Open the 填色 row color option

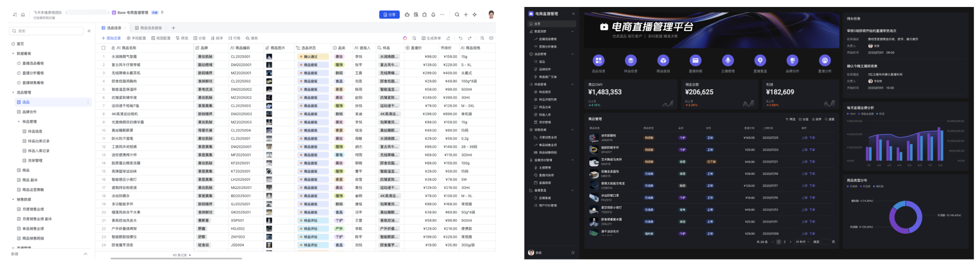251,38
